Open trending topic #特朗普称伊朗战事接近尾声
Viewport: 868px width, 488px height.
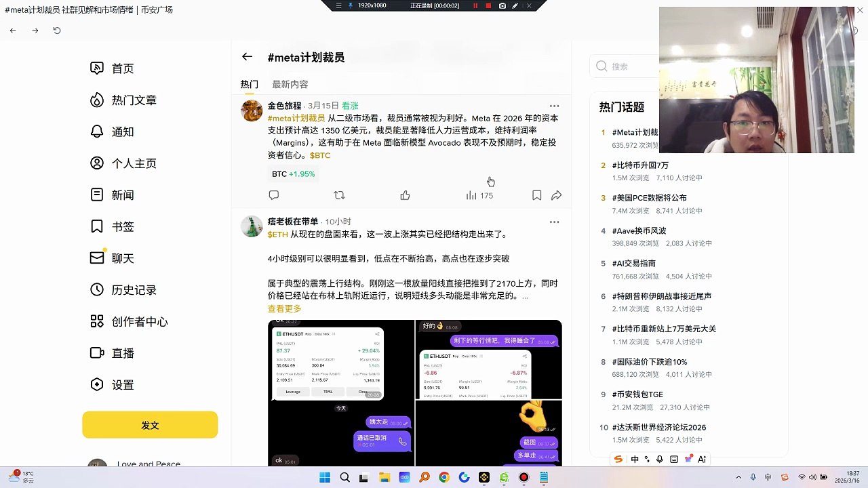point(661,296)
